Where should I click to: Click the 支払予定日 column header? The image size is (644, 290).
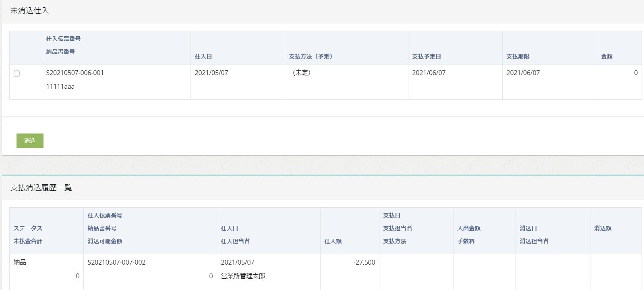(427, 56)
